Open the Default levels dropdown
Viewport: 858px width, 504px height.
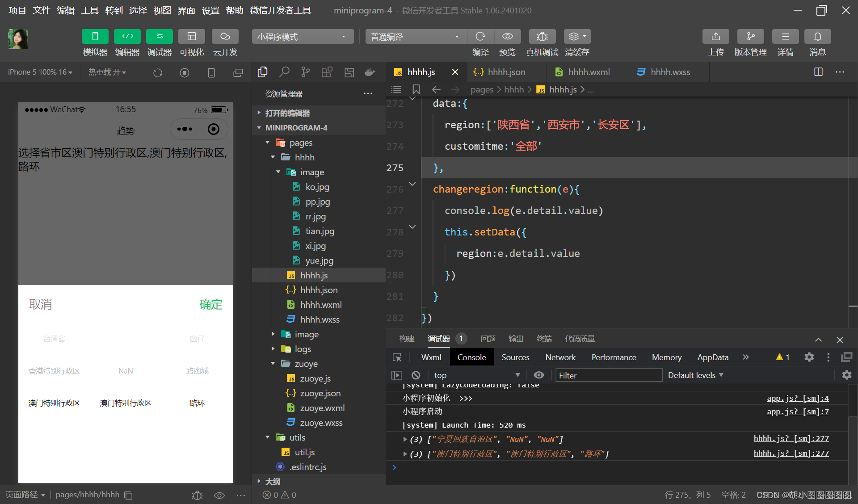pos(695,375)
